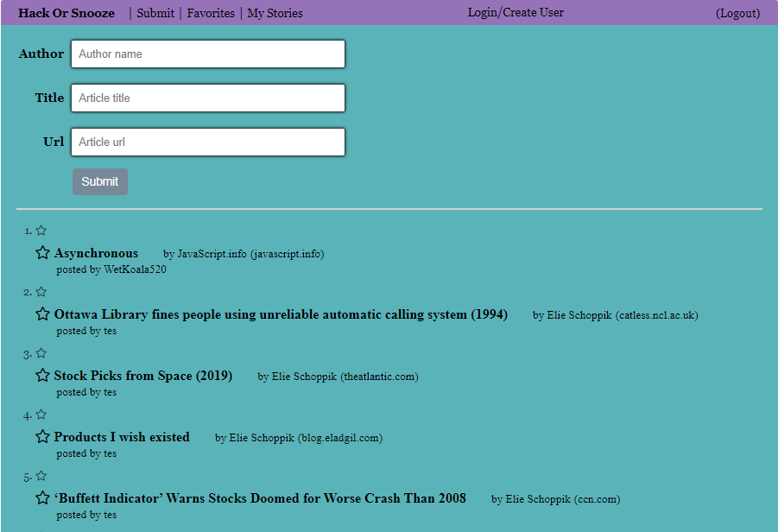Open Login/Create User
This screenshot has width=778, height=532.
point(516,13)
